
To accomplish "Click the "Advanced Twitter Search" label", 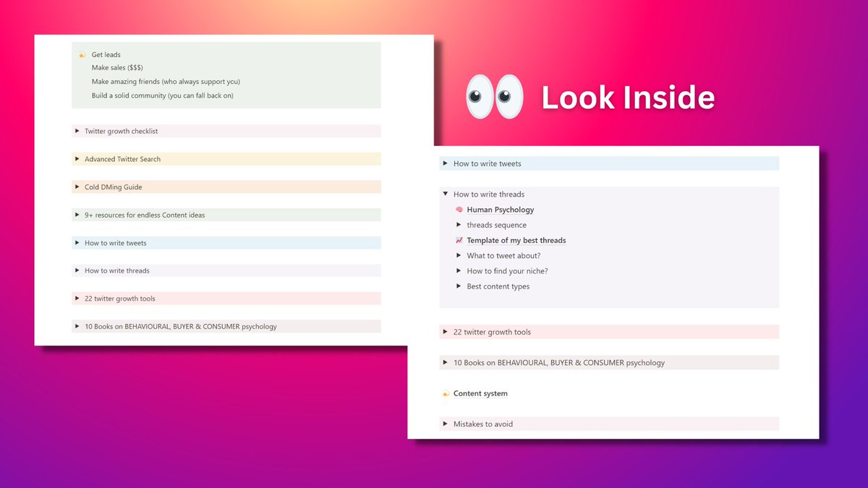I will (x=122, y=159).
